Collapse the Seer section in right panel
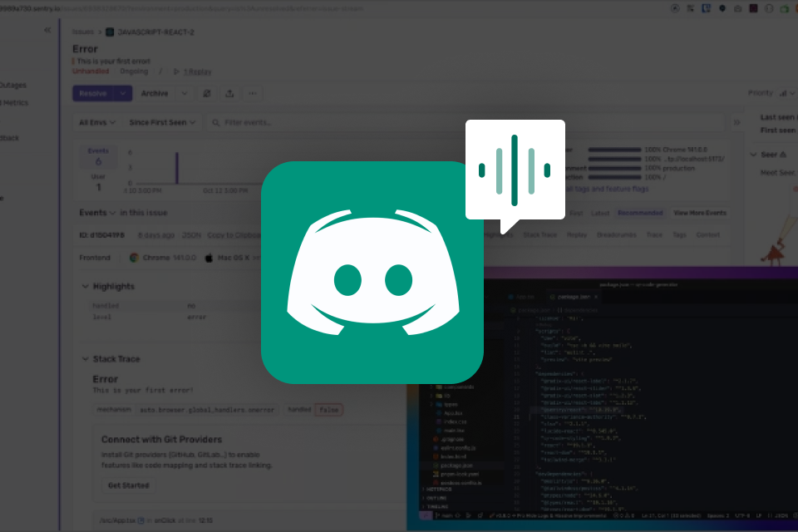The width and height of the screenshot is (798, 532). point(753,155)
